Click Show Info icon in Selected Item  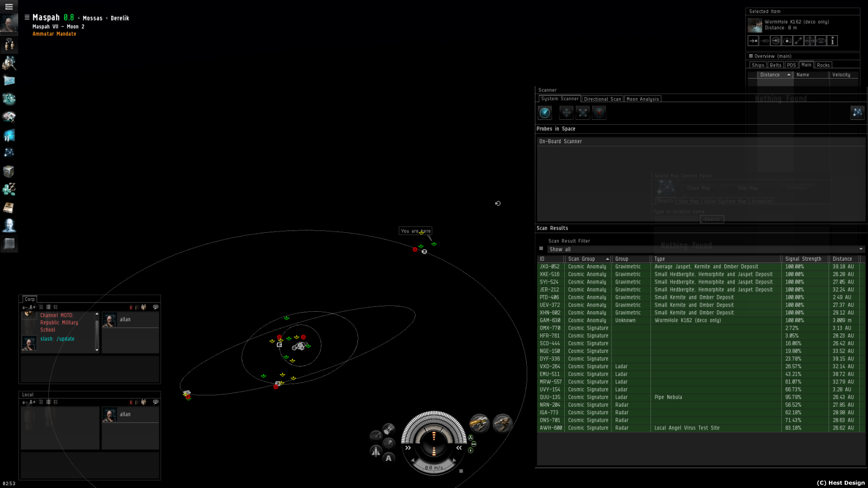[833, 41]
